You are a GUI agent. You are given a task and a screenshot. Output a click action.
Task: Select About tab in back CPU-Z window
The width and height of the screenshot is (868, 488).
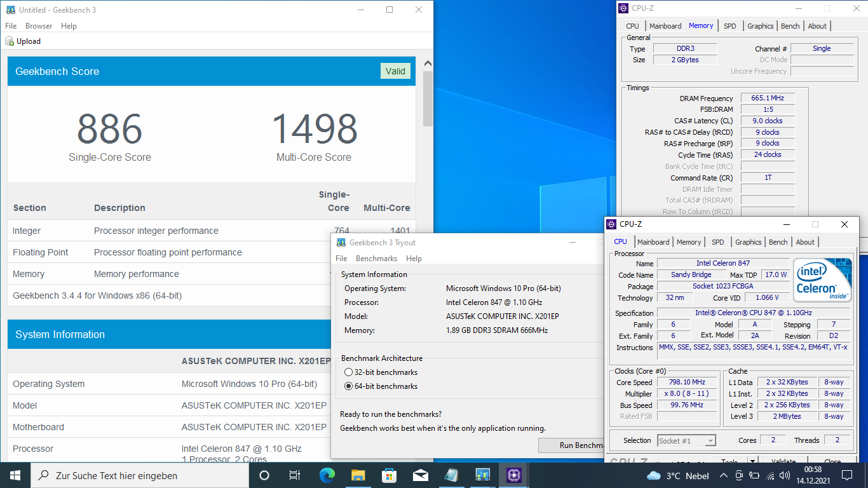click(817, 26)
